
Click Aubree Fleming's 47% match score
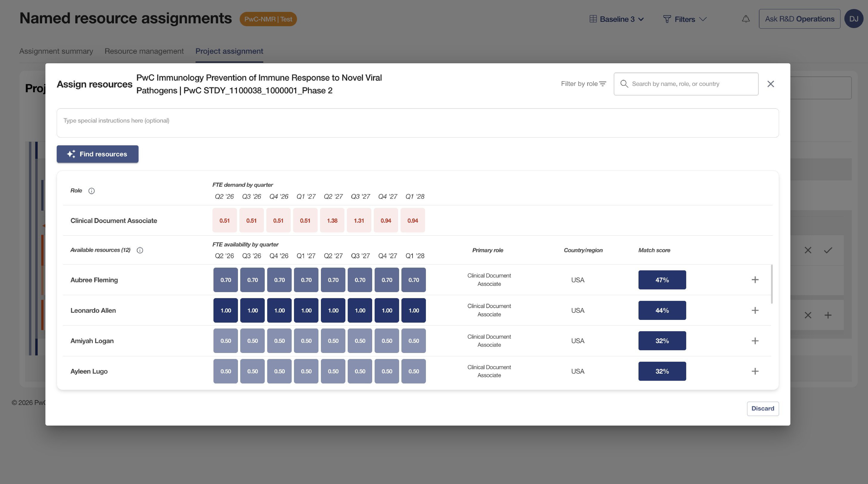662,280
